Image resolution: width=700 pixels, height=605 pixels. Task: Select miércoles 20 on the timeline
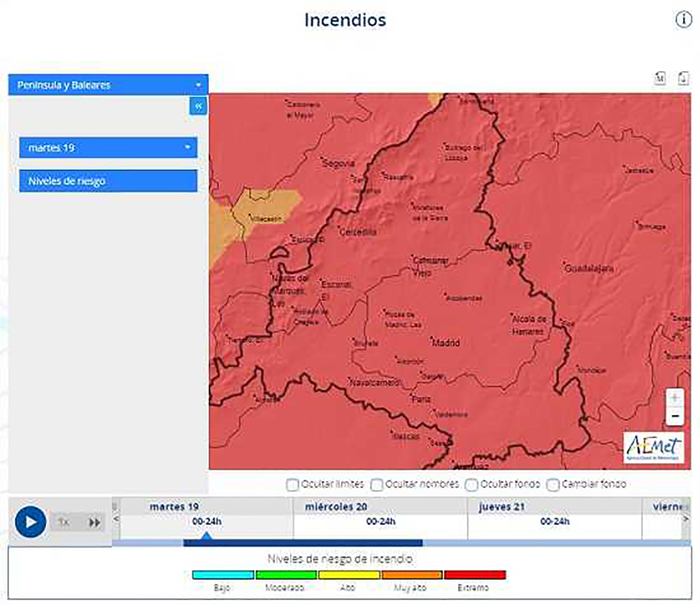[381, 521]
